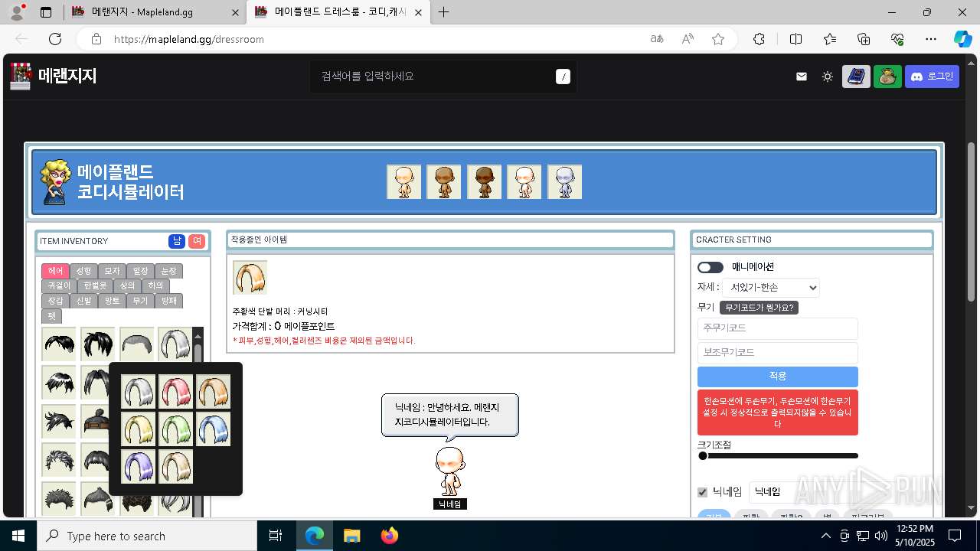Open File Explorer from taskbar
This screenshot has height=551, width=980.
352,536
